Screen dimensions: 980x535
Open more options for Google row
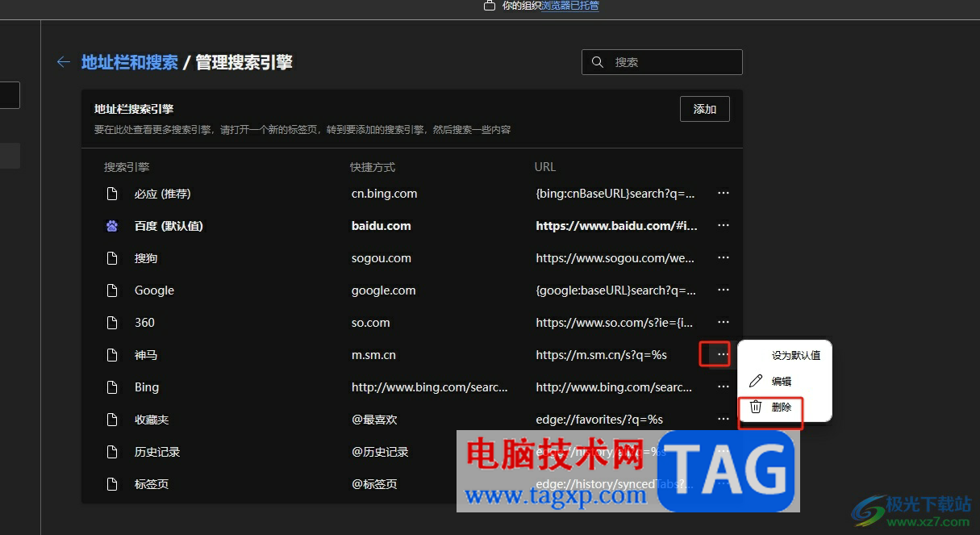click(724, 290)
